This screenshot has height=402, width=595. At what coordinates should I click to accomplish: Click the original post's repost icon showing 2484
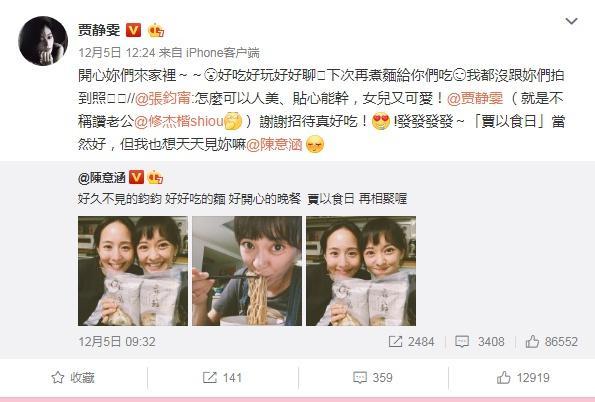[x=411, y=342]
